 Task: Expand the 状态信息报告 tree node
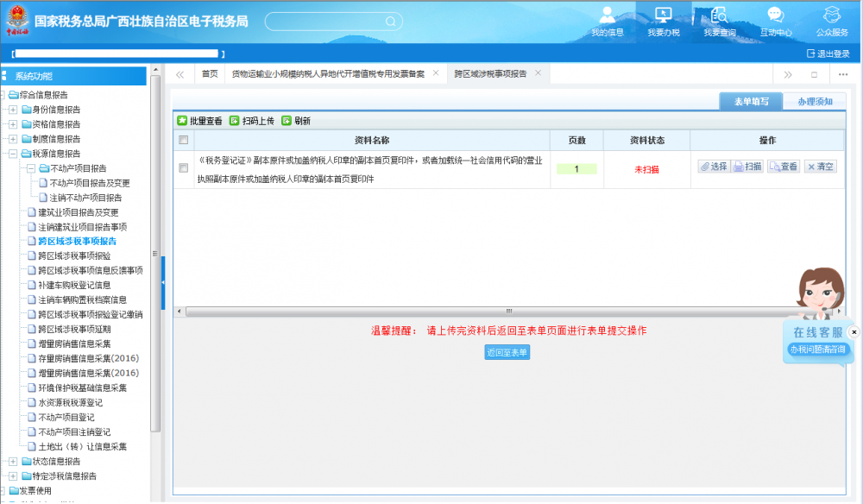click(x=13, y=462)
